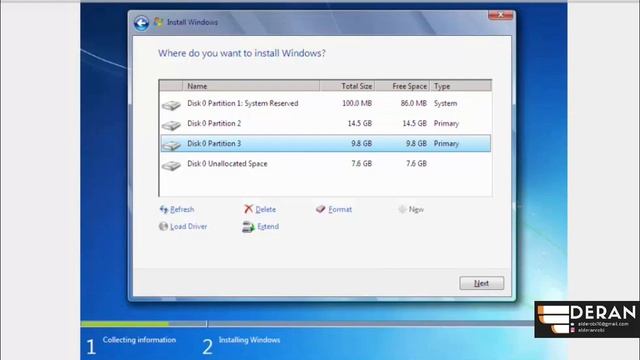The height and width of the screenshot is (360, 640).
Task: Click the Type column header
Action: [x=460, y=86]
